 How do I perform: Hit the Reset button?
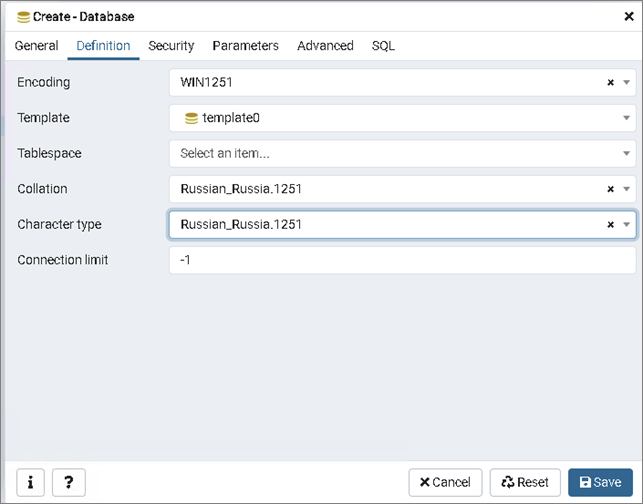pyautogui.click(x=525, y=482)
